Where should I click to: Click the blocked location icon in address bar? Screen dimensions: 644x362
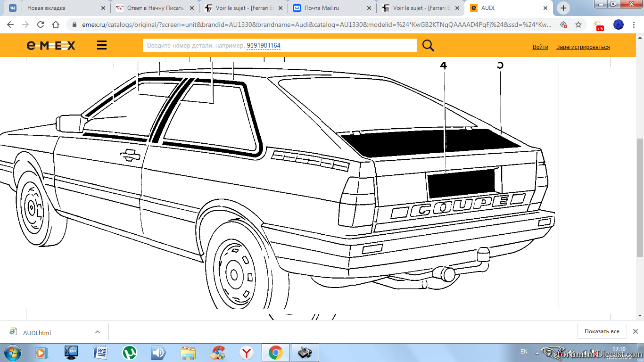(x=563, y=25)
